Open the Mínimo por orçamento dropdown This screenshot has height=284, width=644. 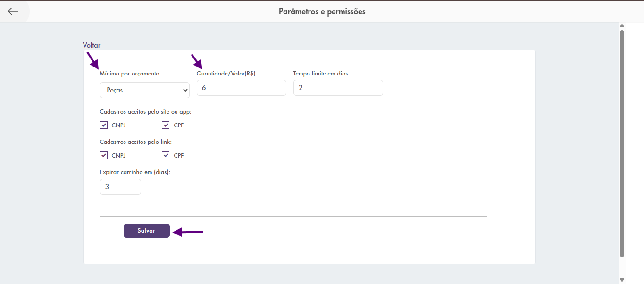144,90
